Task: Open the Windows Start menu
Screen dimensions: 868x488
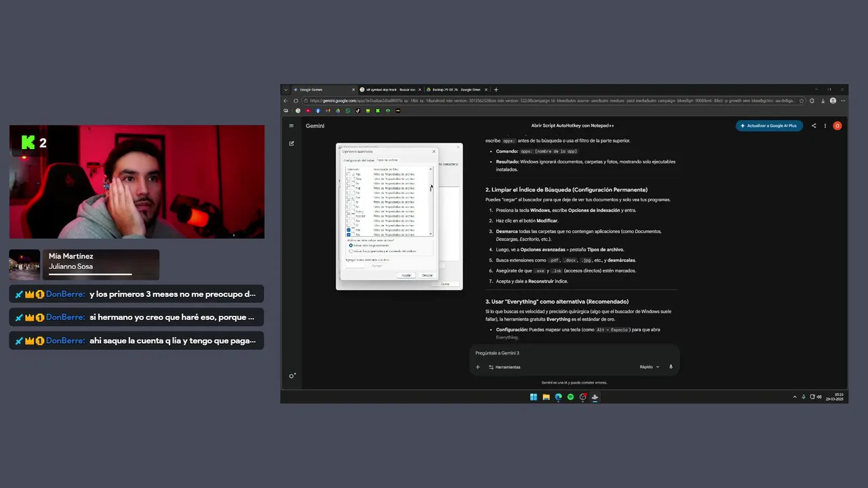Action: tap(533, 397)
